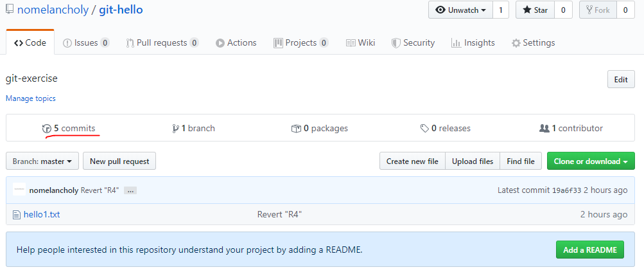Click New pull request
Screen dimensions: 644x274
pos(119,161)
